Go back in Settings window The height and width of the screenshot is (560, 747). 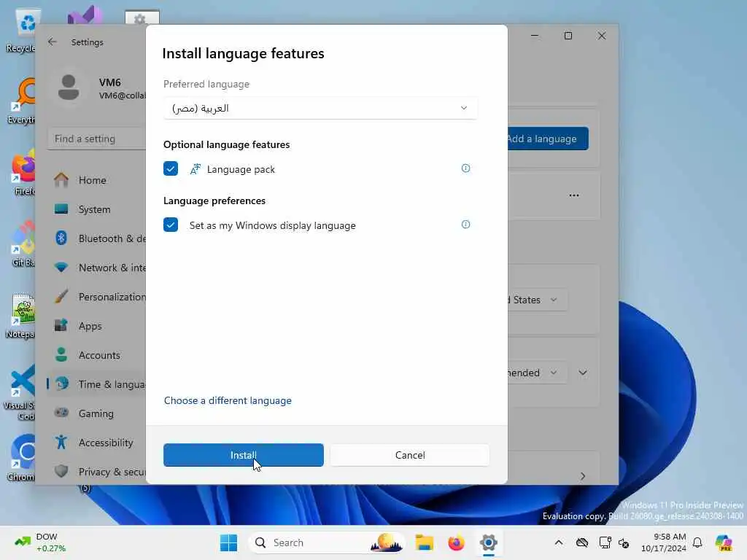point(52,42)
